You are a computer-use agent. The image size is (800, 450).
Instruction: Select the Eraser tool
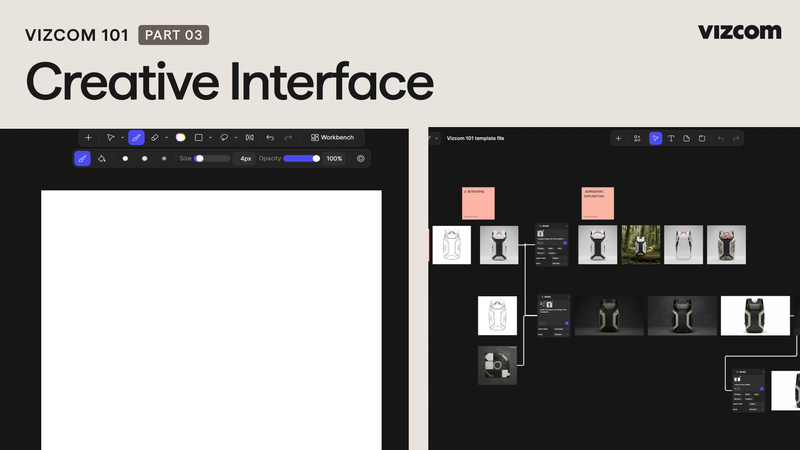pyautogui.click(x=155, y=138)
